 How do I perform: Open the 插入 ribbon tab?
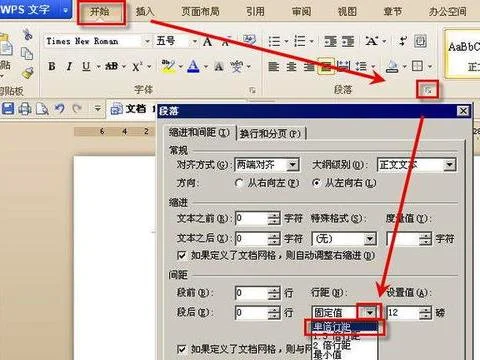145,12
